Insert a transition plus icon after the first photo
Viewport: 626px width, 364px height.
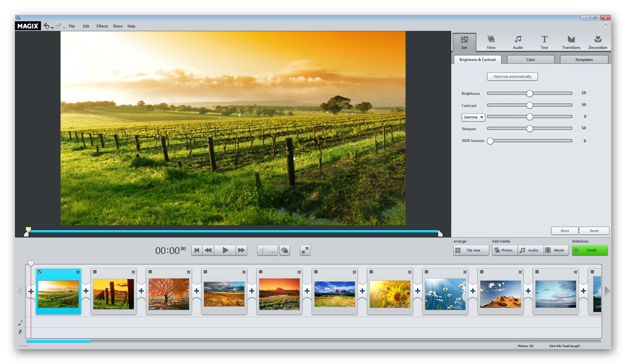point(86,291)
